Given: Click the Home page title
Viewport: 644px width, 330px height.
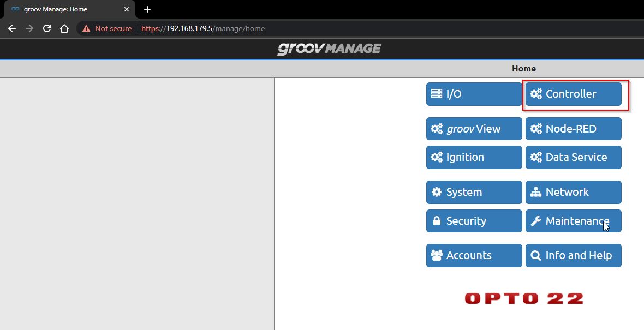Looking at the screenshot, I should click(524, 69).
